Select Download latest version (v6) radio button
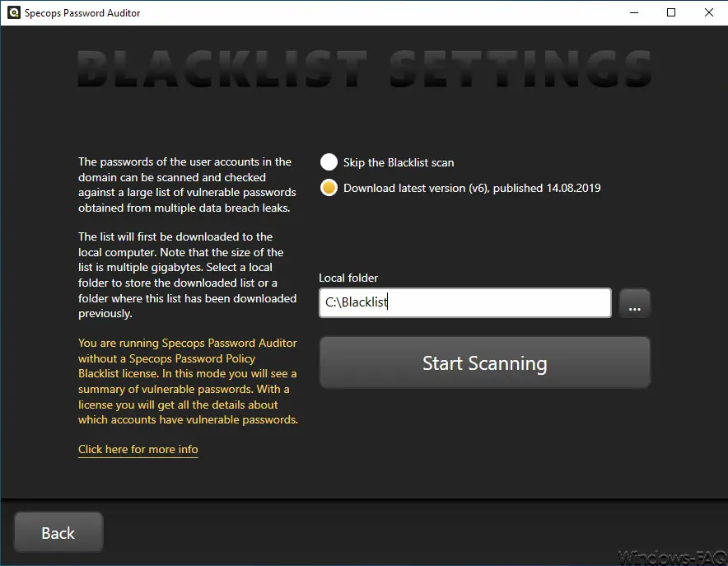Image resolution: width=728 pixels, height=566 pixels. tap(329, 188)
